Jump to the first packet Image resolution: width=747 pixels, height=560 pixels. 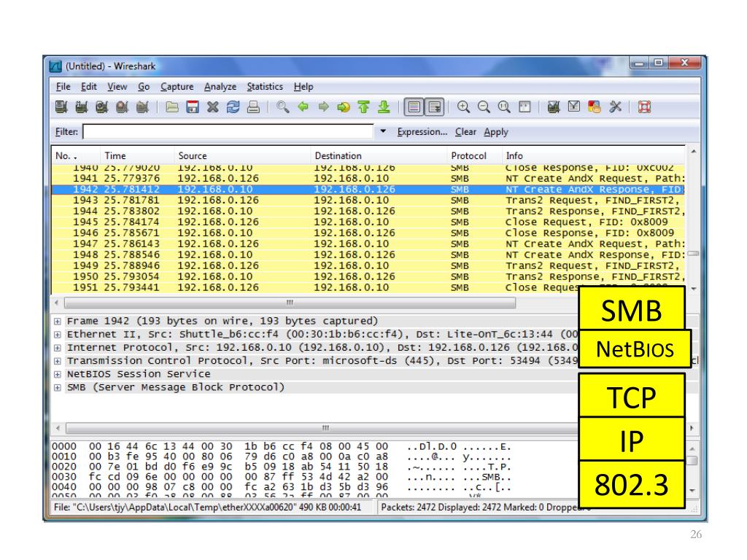(x=363, y=106)
